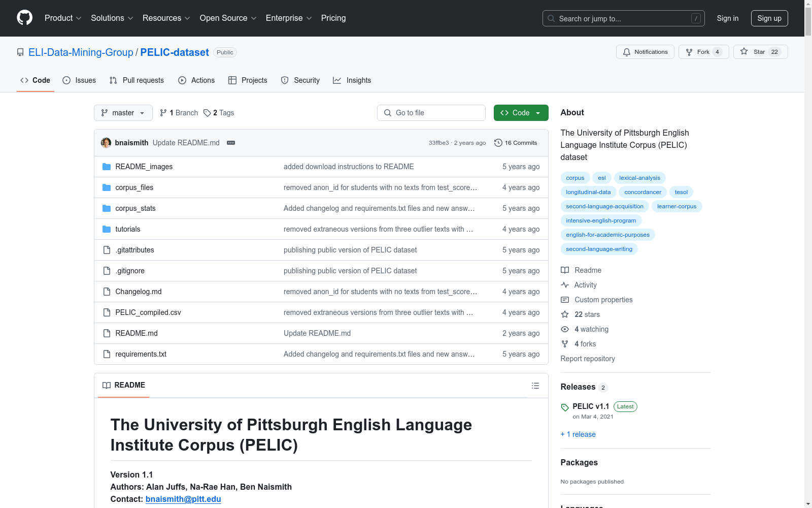The width and height of the screenshot is (812, 508).
Task: Fork the repository with Fork button
Action: (703, 52)
